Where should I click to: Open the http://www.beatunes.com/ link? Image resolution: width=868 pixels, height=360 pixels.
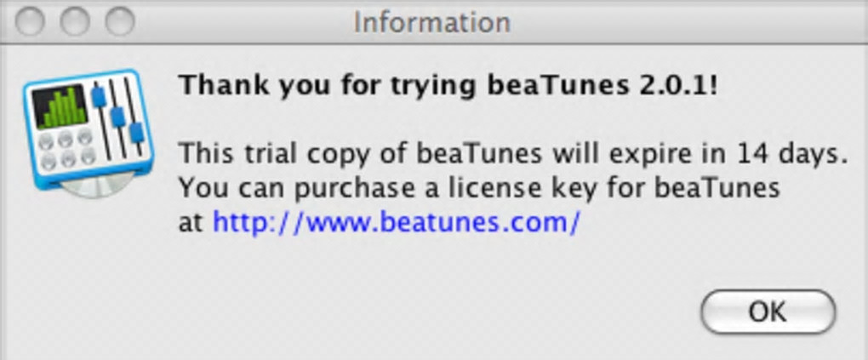[x=396, y=221]
